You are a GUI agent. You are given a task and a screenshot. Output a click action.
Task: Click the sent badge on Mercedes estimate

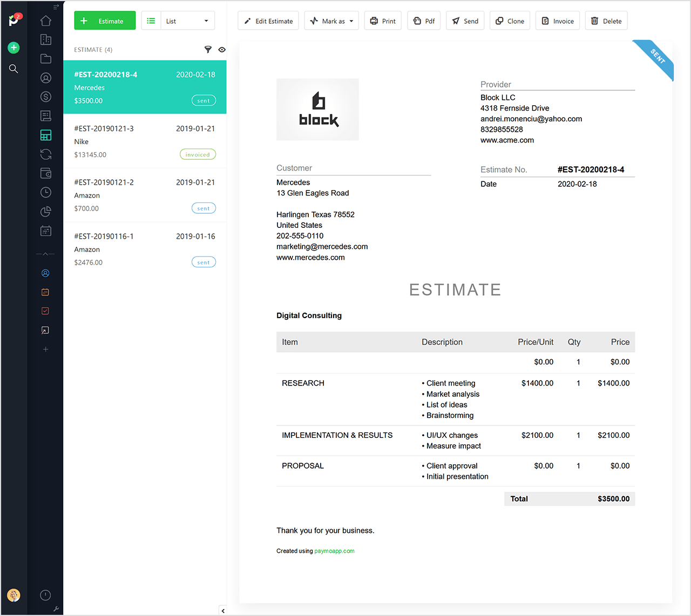[204, 100]
